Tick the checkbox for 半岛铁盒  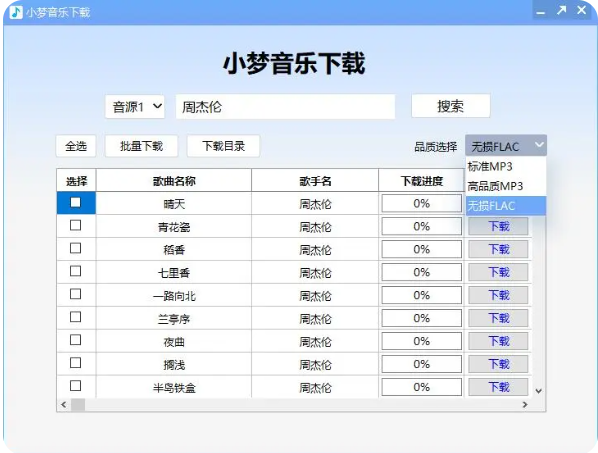(76, 386)
